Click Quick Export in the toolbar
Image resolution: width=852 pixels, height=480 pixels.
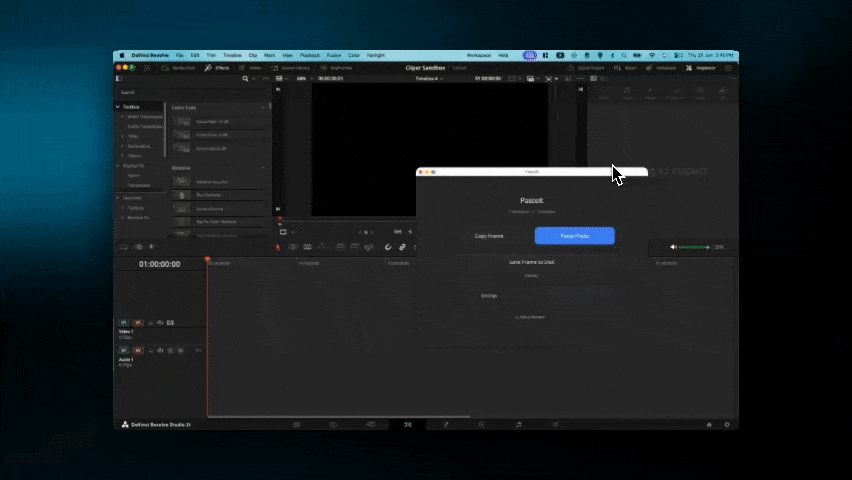click(x=586, y=68)
